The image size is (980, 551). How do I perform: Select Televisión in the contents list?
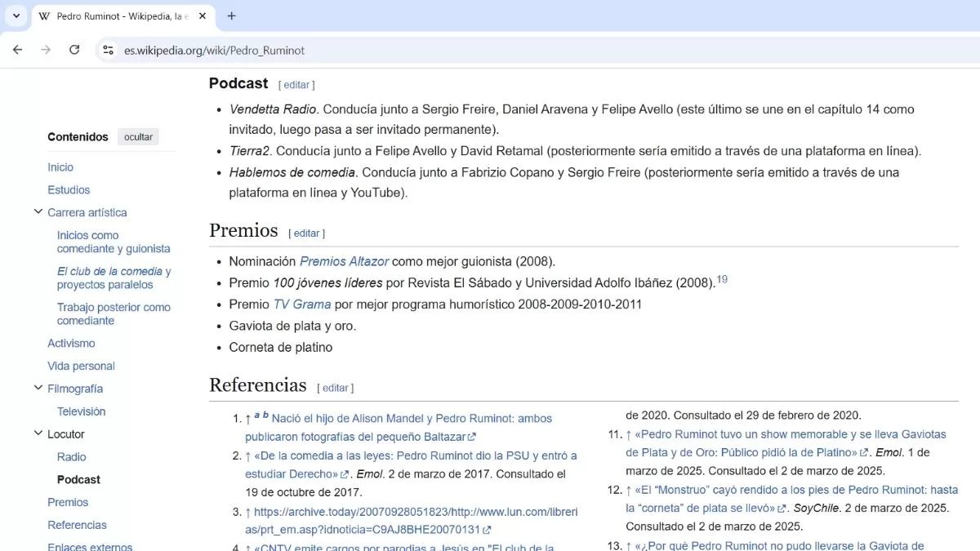(81, 411)
